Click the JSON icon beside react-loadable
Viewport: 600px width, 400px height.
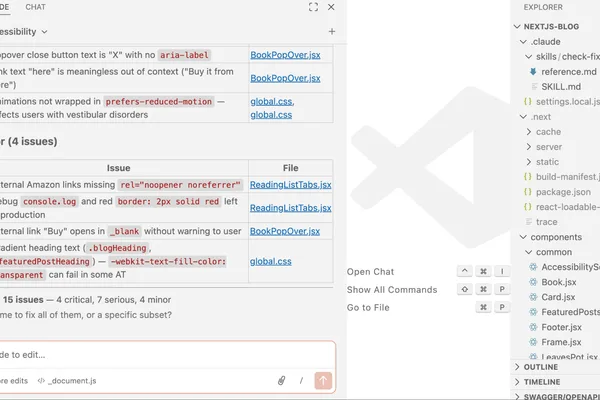[x=528, y=207]
